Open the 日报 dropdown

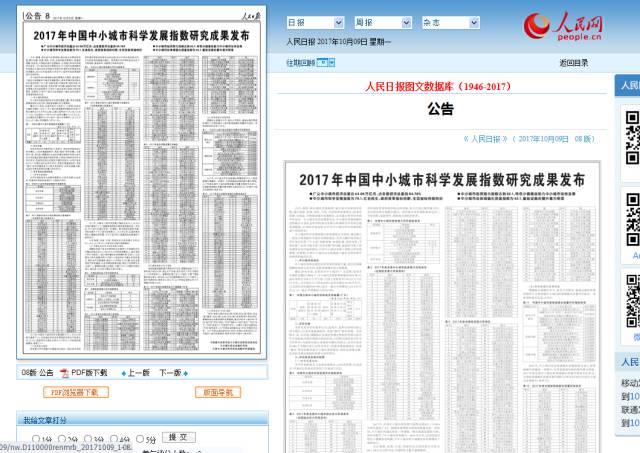point(315,22)
